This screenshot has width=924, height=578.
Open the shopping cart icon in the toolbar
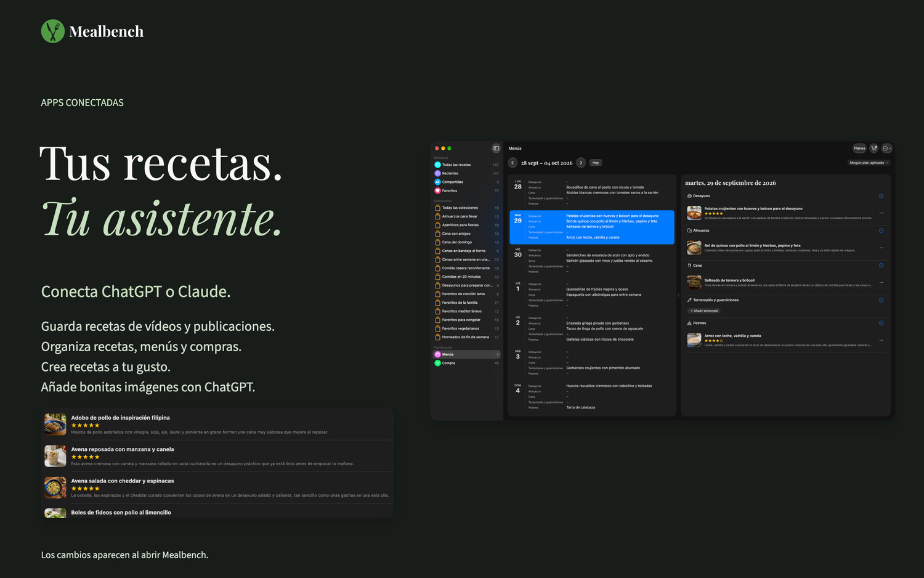point(873,149)
